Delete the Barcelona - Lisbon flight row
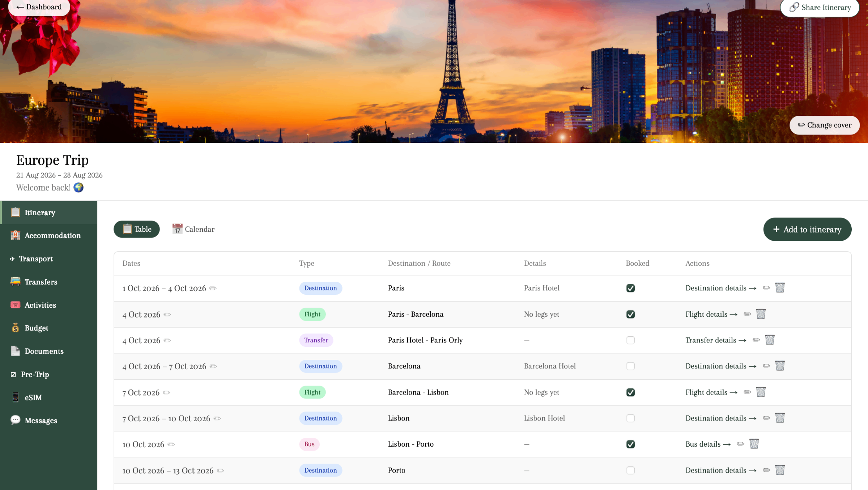The height and width of the screenshot is (490, 868). pos(761,392)
